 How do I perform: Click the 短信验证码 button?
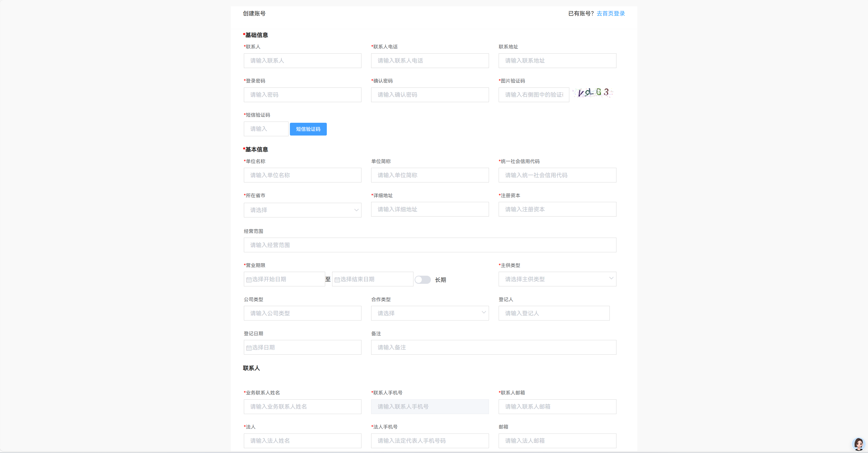coord(308,129)
